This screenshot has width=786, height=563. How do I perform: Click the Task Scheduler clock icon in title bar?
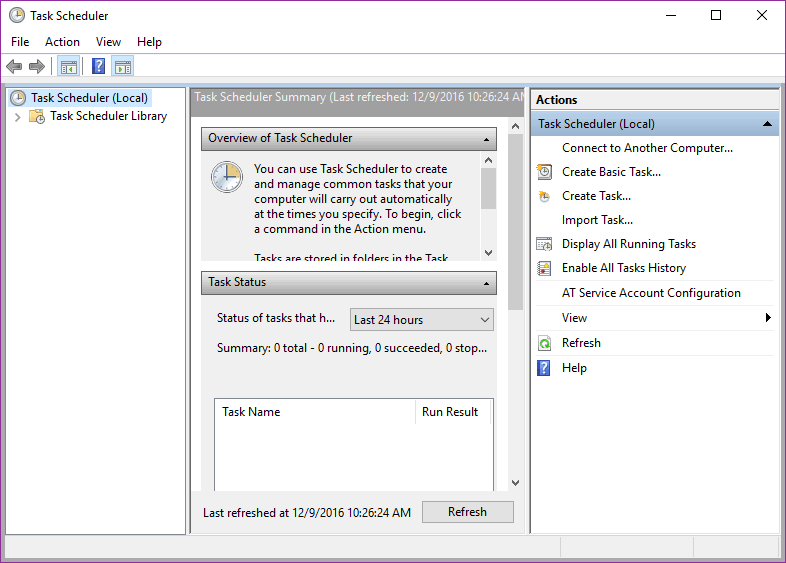point(17,15)
